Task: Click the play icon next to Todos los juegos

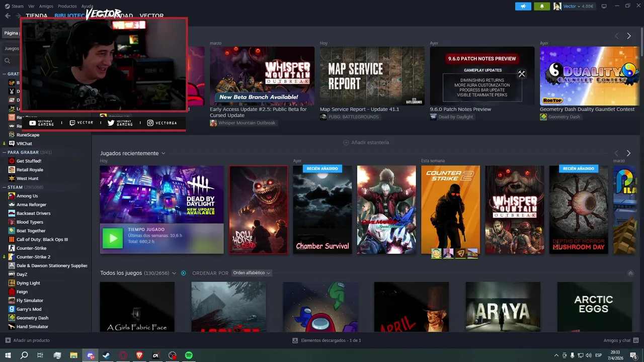Action: point(184,273)
